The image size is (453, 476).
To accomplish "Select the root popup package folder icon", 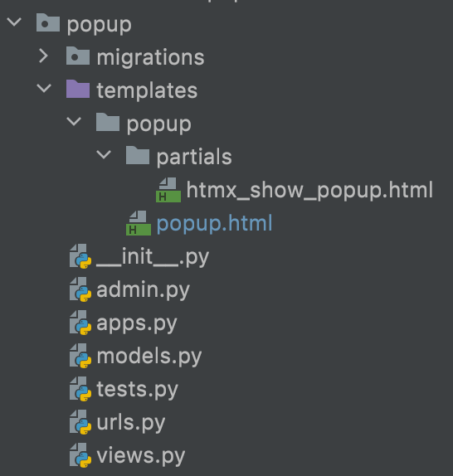I will (48, 22).
